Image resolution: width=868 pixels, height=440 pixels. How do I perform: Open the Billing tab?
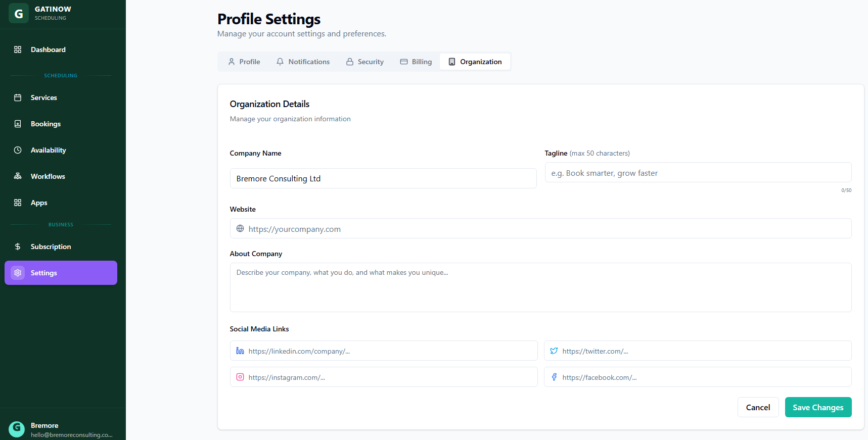click(416, 62)
